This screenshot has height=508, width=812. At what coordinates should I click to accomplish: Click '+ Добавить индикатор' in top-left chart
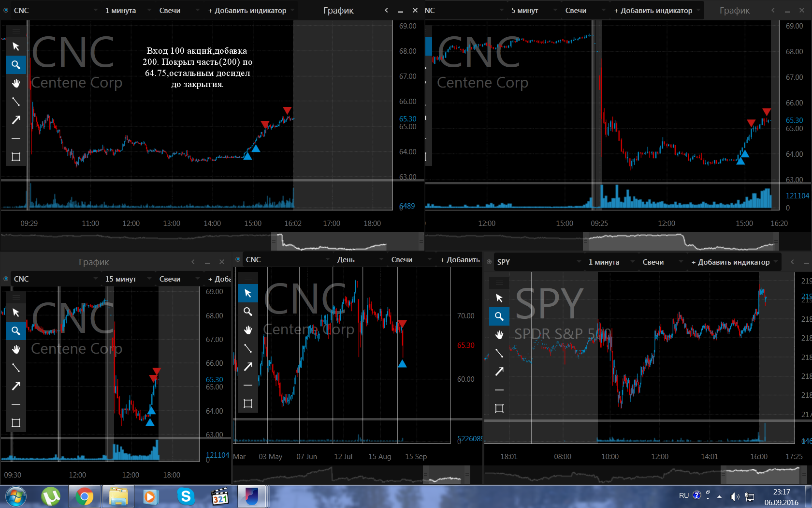[251, 10]
